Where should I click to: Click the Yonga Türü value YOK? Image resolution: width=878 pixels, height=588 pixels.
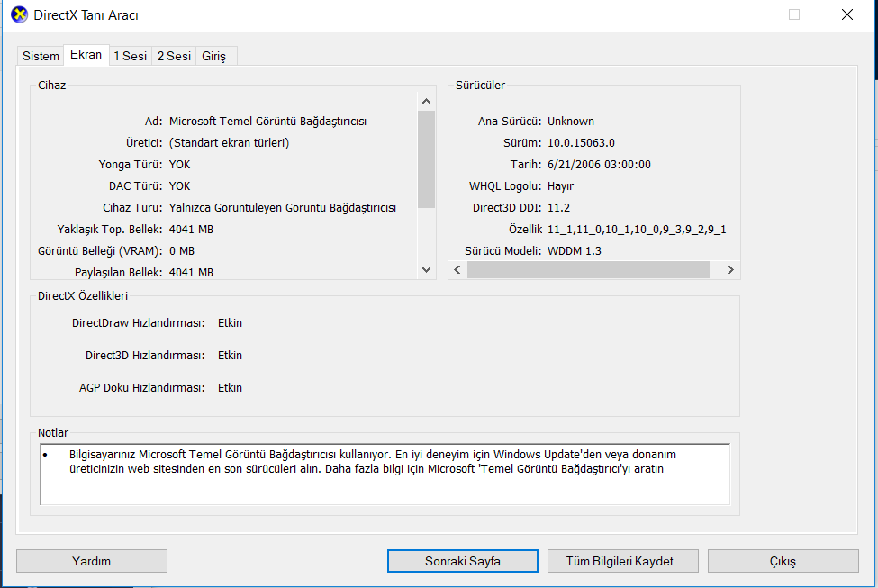tap(180, 165)
